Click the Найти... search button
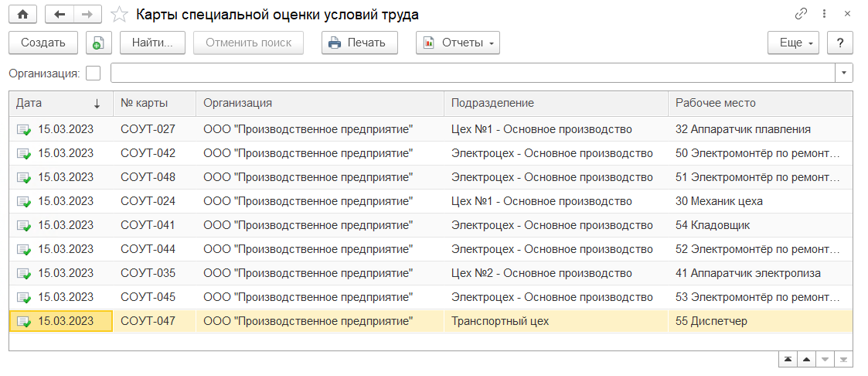 point(158,43)
